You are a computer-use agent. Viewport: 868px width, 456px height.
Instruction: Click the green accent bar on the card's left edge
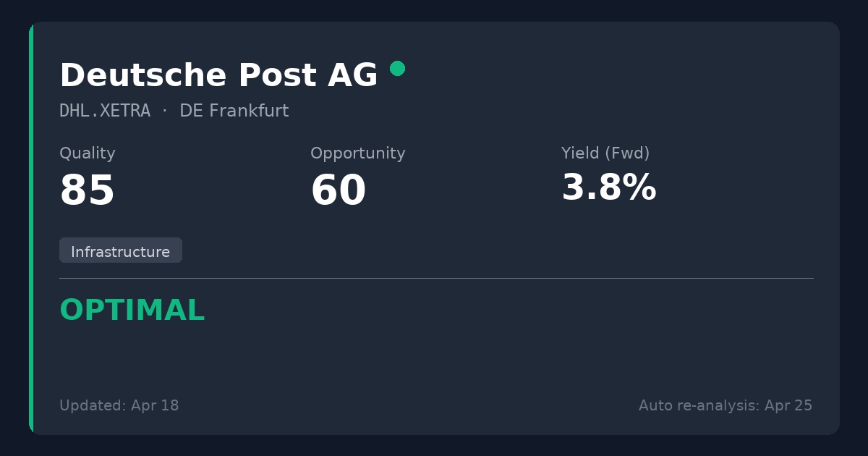31,228
